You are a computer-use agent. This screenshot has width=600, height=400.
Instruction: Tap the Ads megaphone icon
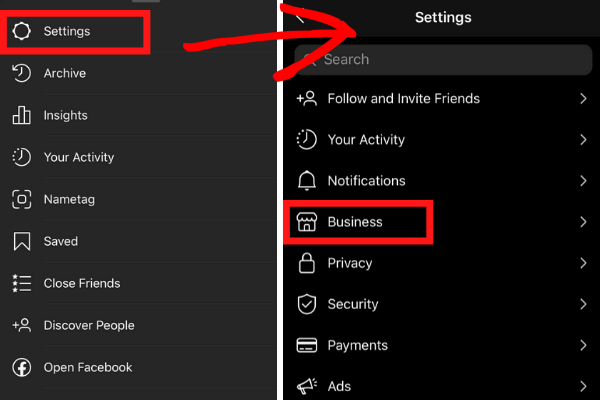pos(307,386)
